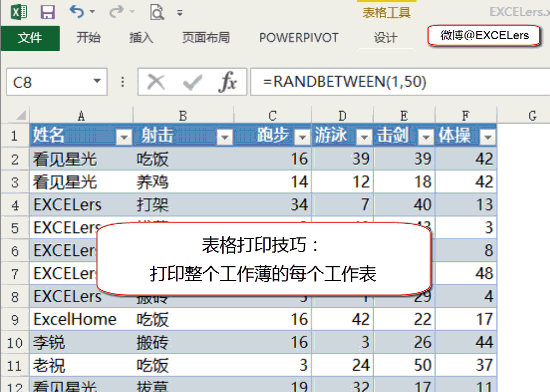Select column D header
Screen dimensions: 550x392
click(342, 116)
